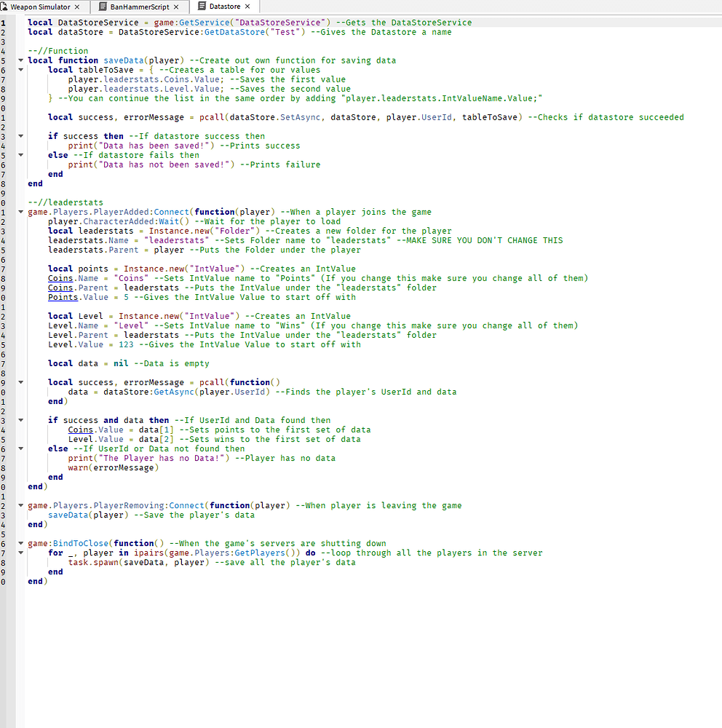Close the BanHammerScript tab

tap(176, 7)
